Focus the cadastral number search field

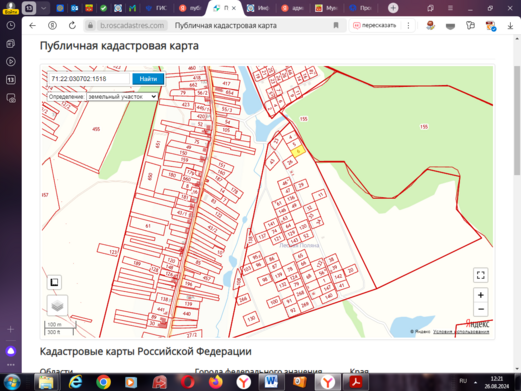(x=89, y=79)
